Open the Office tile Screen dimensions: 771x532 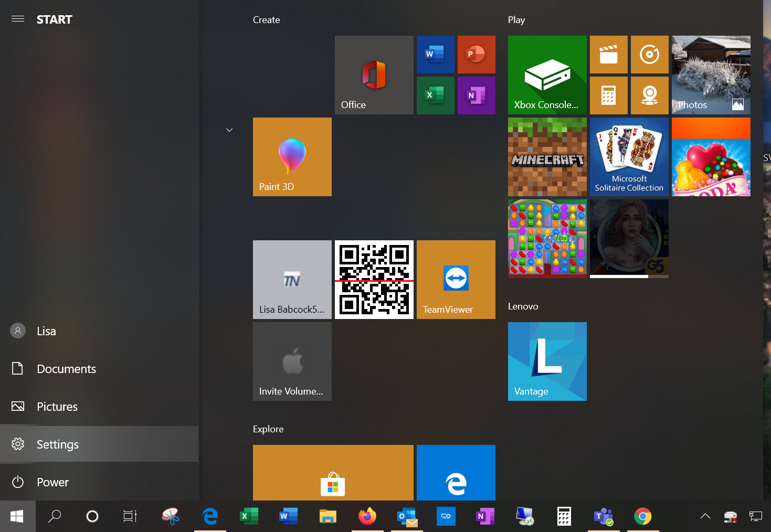pos(374,75)
